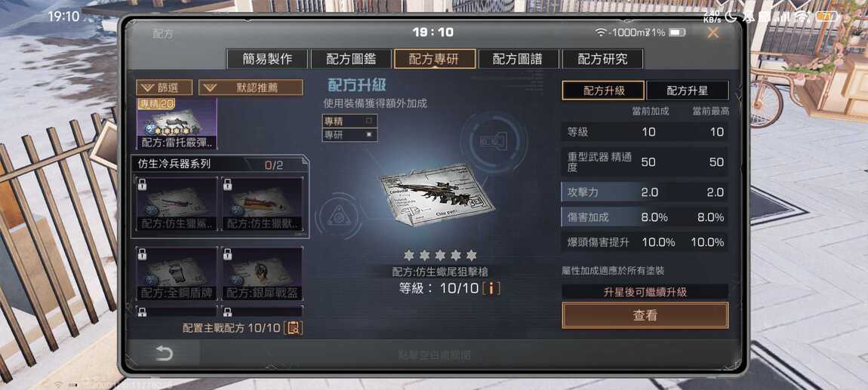
Task: Select the locked 銀犀戰盔 recipe icon
Action: pyautogui.click(x=263, y=273)
